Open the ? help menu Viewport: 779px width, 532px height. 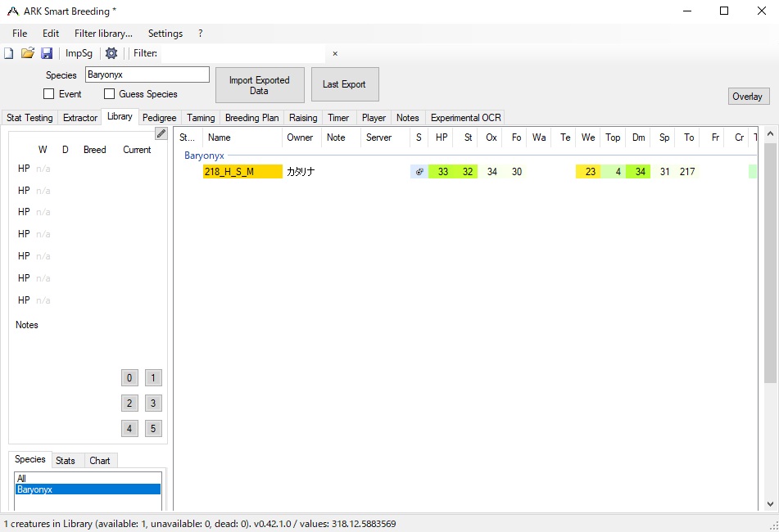tap(200, 34)
